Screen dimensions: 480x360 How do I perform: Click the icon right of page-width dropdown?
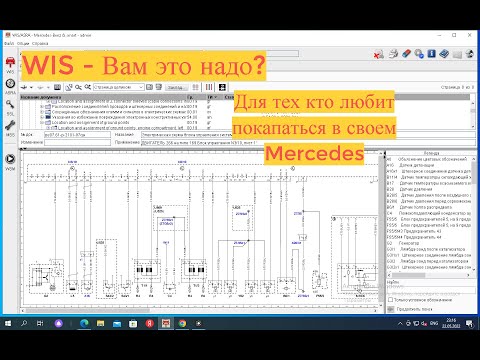(x=149, y=87)
